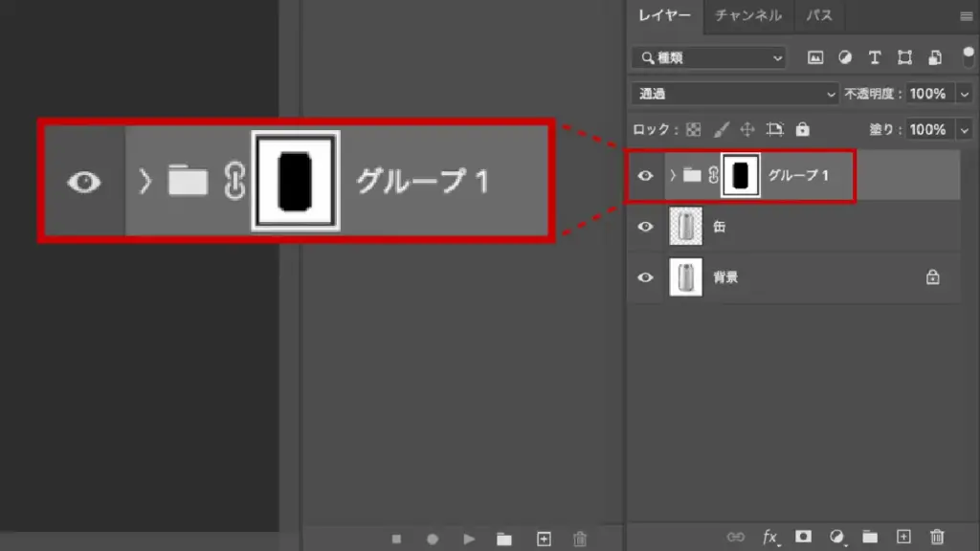Open the 通過 blend mode dropdown
Viewport: 980px width, 551px height.
click(x=735, y=94)
